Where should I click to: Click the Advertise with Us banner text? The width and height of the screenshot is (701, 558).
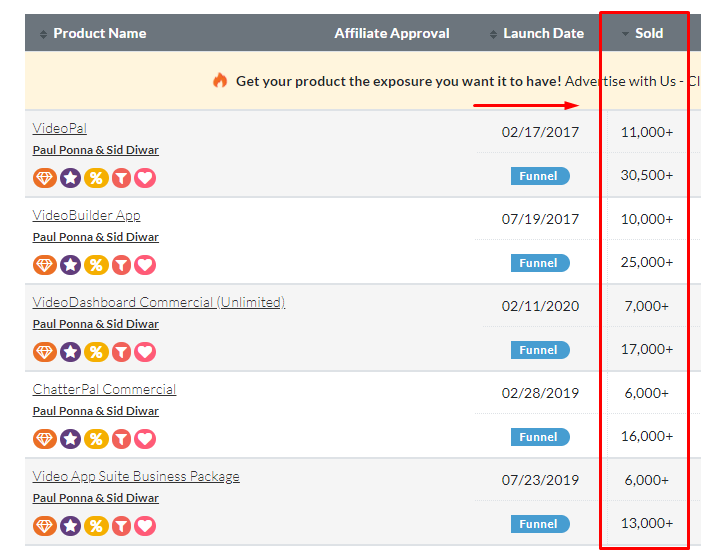[620, 81]
